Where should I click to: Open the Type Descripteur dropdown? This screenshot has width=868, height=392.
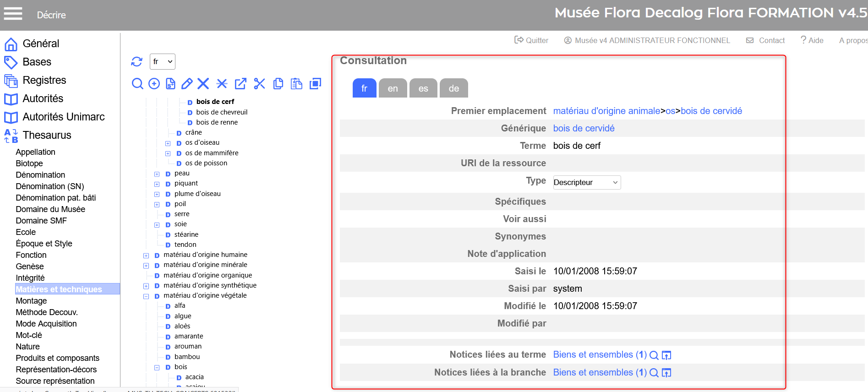587,183
